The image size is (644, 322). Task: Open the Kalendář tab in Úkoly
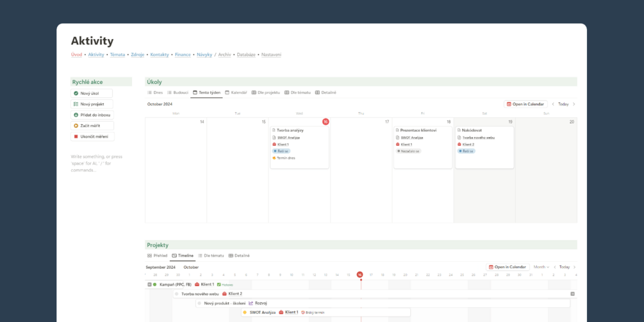236,93
